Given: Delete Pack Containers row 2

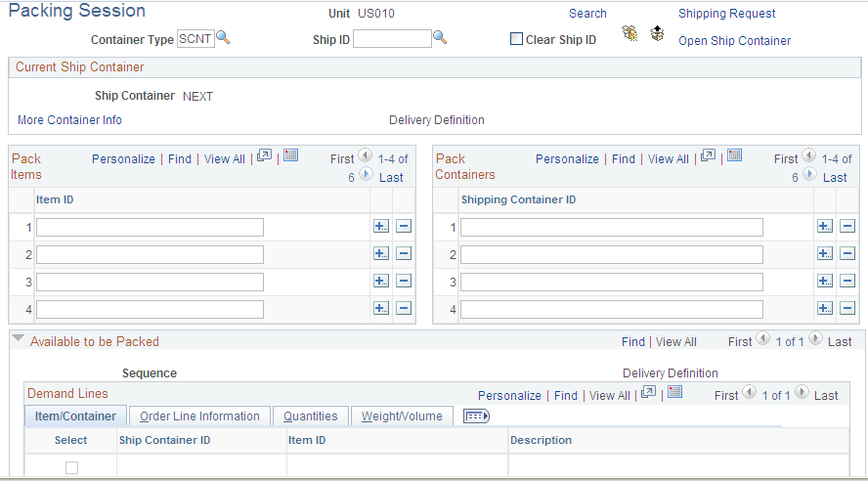Looking at the screenshot, I should click(x=847, y=253).
